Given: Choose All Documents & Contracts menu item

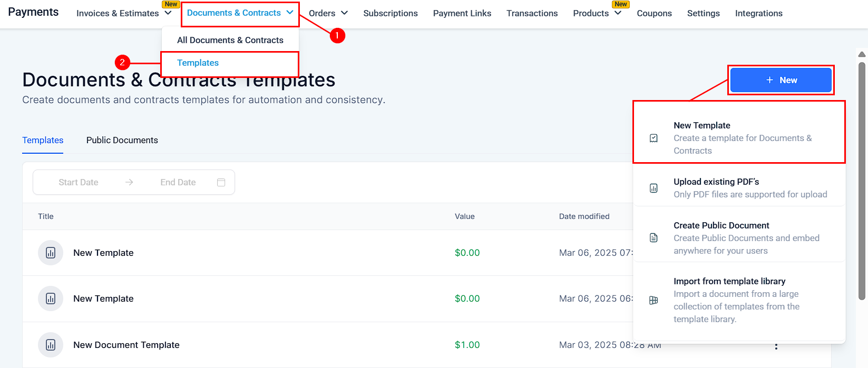Looking at the screenshot, I should (230, 40).
